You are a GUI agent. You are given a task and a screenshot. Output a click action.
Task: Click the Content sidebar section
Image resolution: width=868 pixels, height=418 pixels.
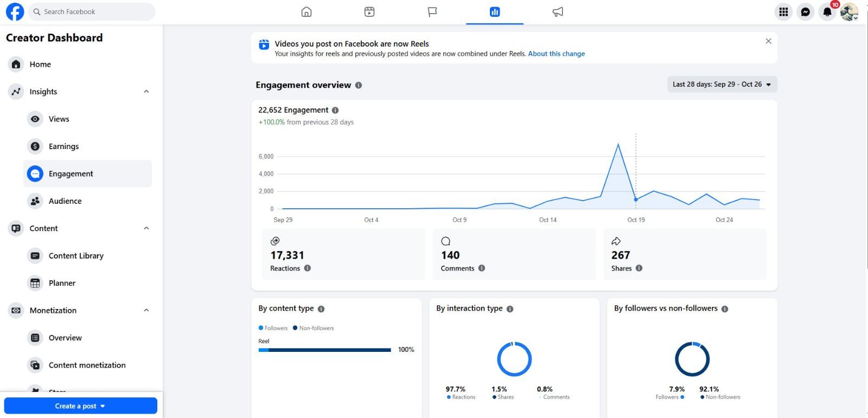(x=79, y=228)
